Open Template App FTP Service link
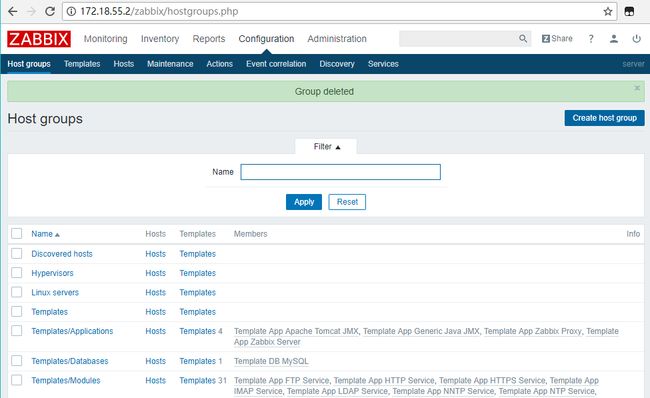This screenshot has width=650, height=398. tap(281, 380)
